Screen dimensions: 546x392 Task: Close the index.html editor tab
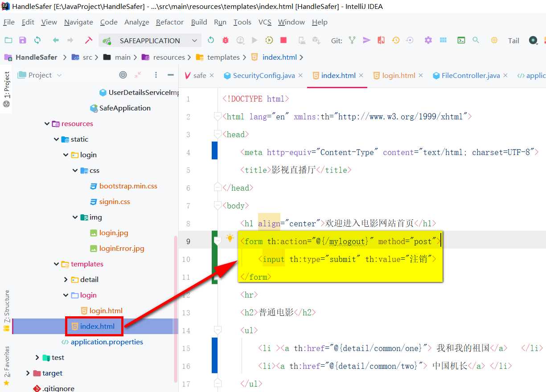361,75
